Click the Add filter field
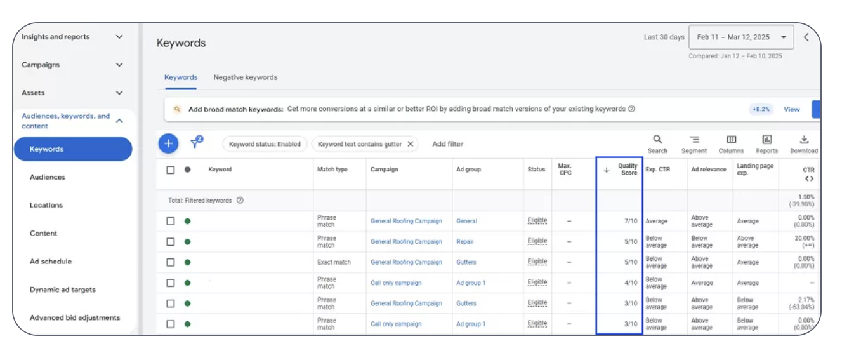868x353 pixels. (x=448, y=144)
